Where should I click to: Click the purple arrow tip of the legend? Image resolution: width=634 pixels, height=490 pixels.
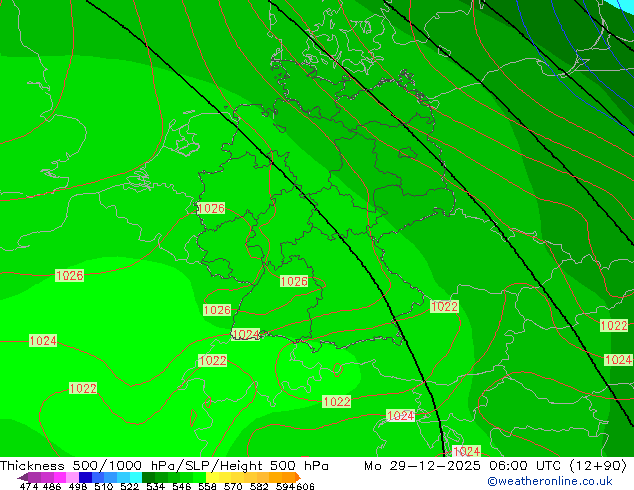22,477
